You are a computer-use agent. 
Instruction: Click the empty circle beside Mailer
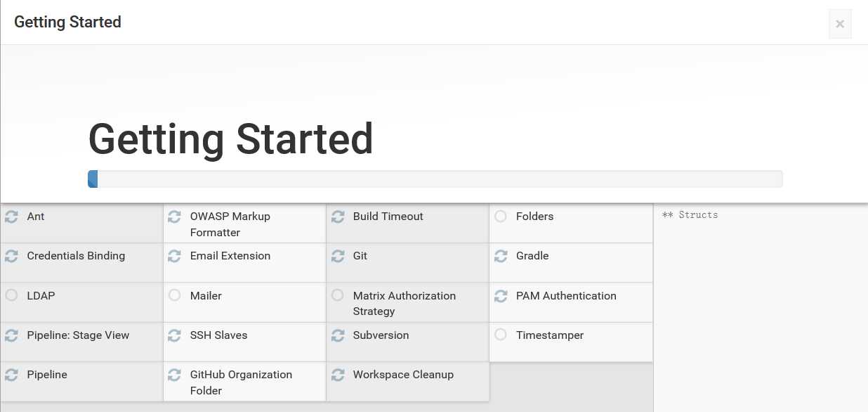(175, 295)
